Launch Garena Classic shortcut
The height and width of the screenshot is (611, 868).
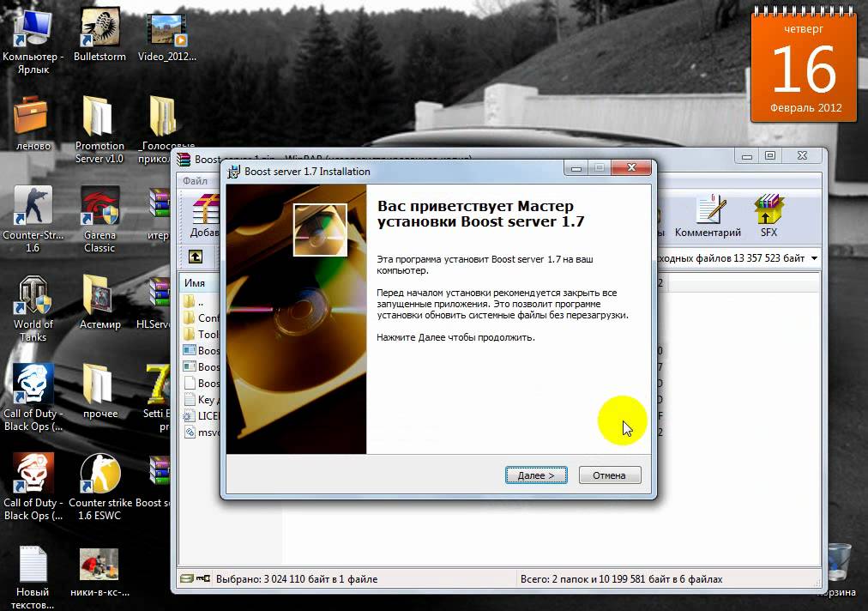[x=99, y=220]
